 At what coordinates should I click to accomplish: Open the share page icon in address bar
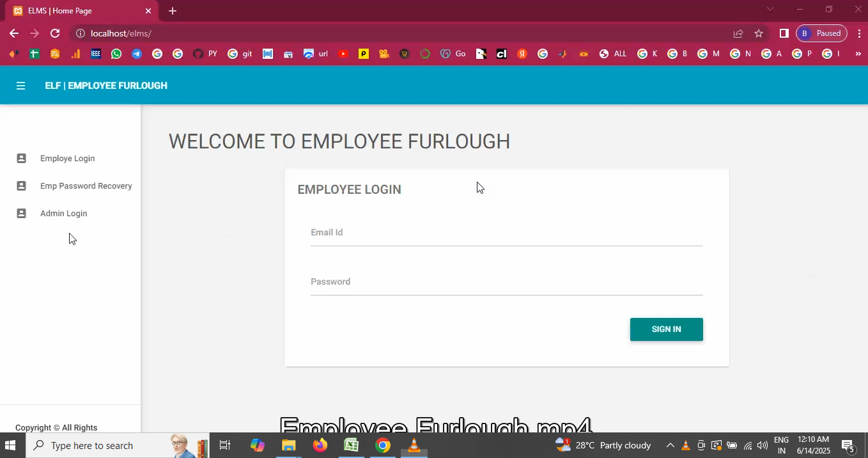pos(738,33)
